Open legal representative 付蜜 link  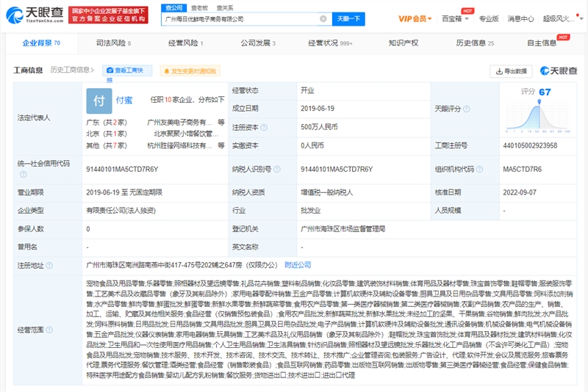click(x=124, y=100)
